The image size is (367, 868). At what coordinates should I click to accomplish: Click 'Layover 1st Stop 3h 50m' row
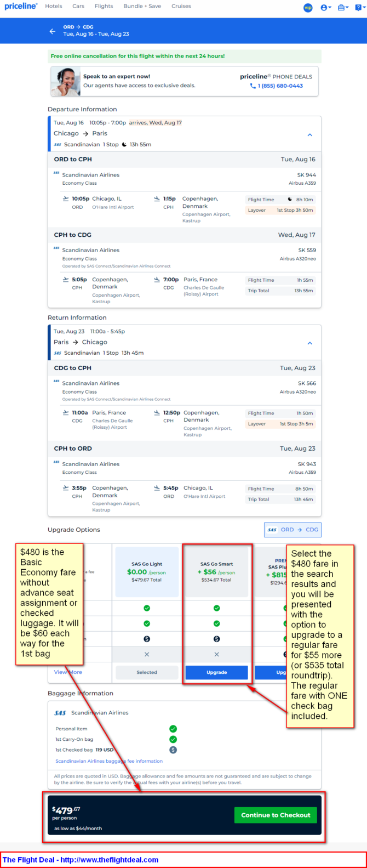point(280,210)
